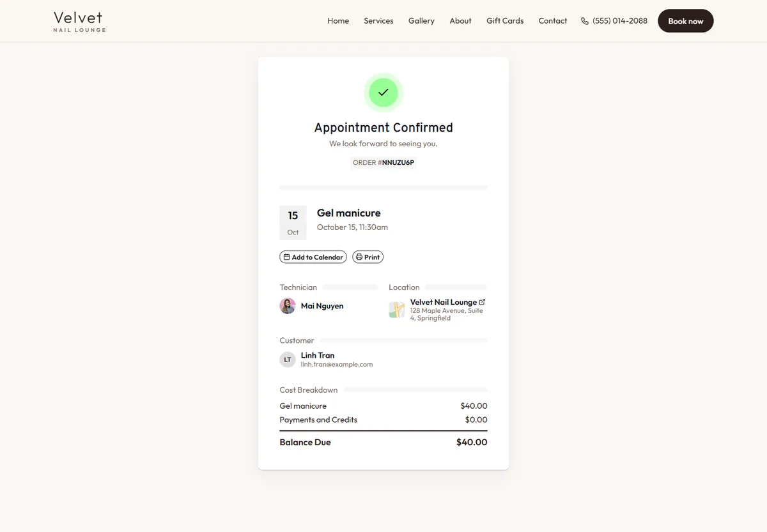Viewport: 767px width, 532px height.
Task: Click customer name Linh Tran
Action: click(318, 355)
